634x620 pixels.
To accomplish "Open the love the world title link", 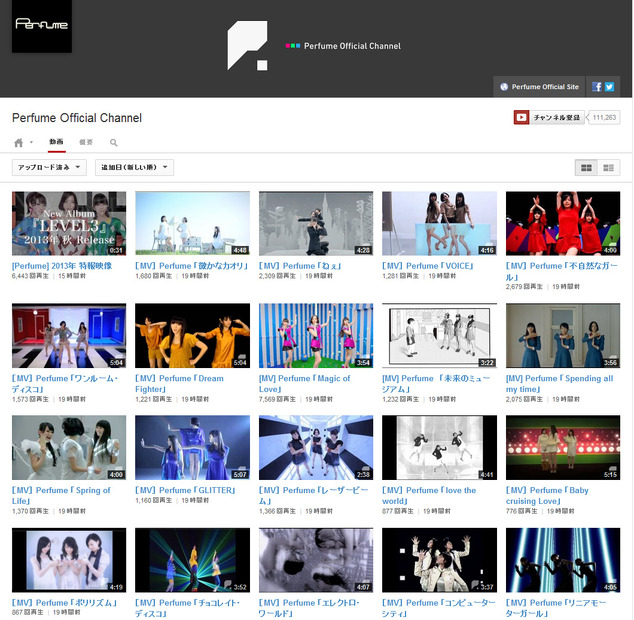I will point(429,495).
